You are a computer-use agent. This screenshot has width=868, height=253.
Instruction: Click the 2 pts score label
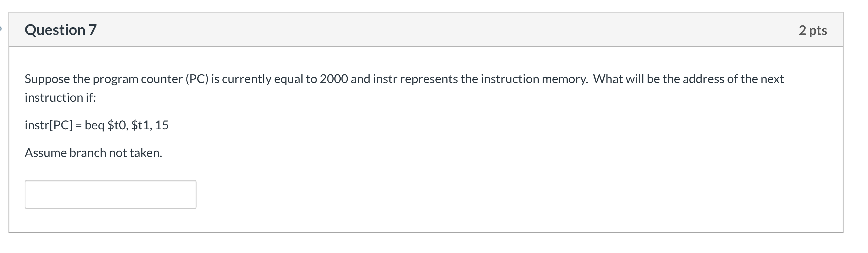click(x=813, y=30)
